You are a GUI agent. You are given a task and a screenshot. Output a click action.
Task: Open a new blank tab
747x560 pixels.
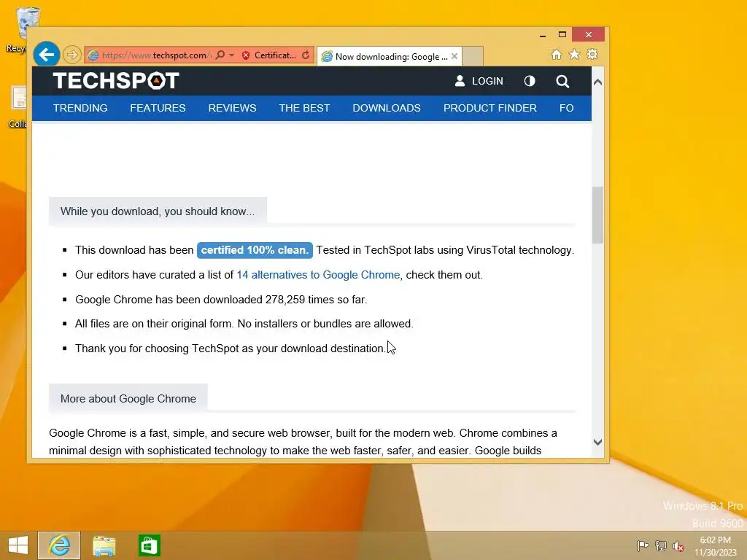tap(473, 56)
